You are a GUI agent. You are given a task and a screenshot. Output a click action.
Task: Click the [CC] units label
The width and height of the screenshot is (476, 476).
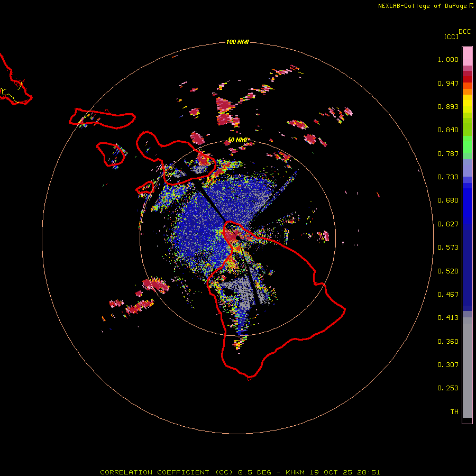tap(451, 36)
